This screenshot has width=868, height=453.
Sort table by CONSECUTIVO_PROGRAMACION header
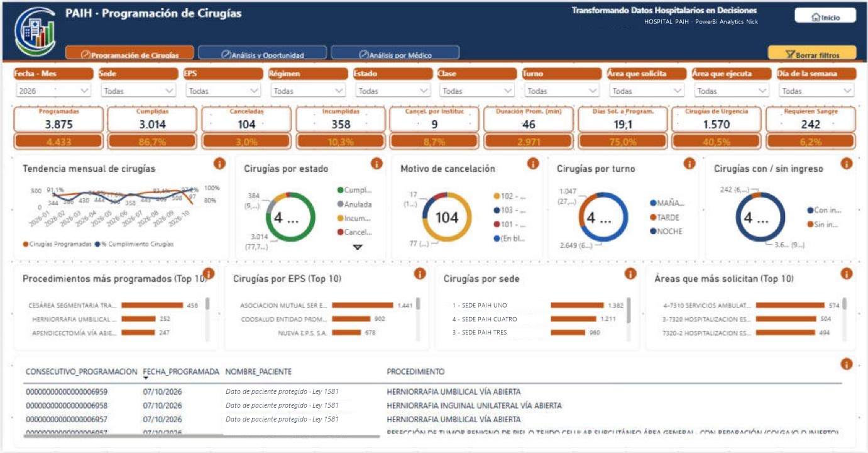tap(81, 372)
